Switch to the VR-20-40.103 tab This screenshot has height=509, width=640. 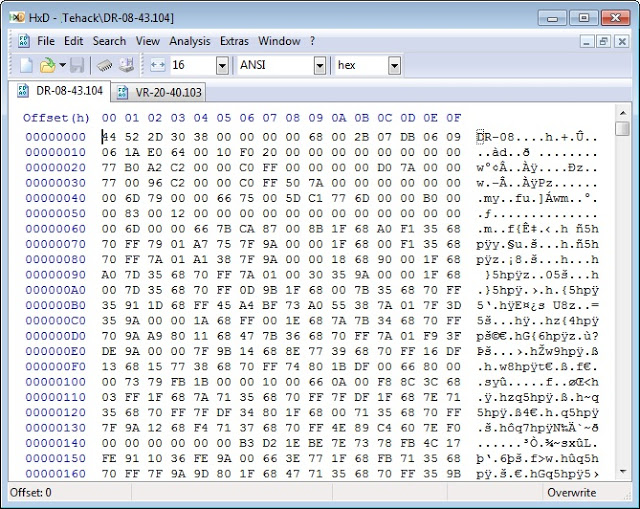(158, 92)
